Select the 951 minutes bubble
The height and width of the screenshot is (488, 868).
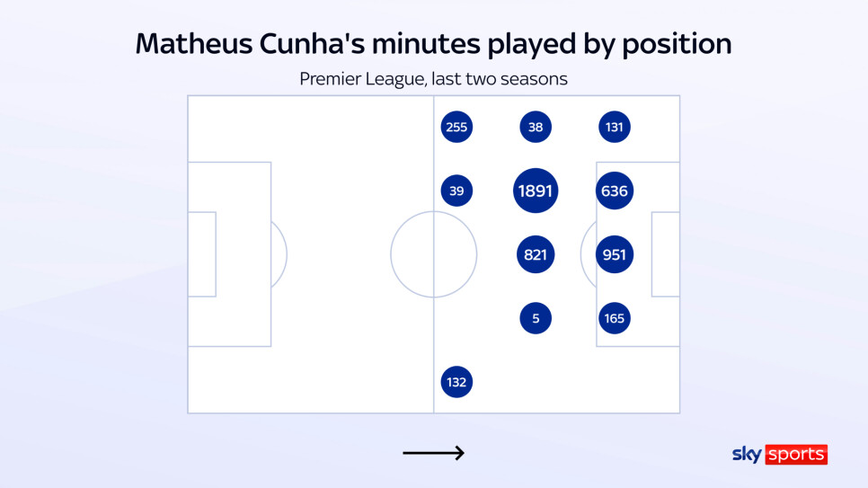[615, 254]
